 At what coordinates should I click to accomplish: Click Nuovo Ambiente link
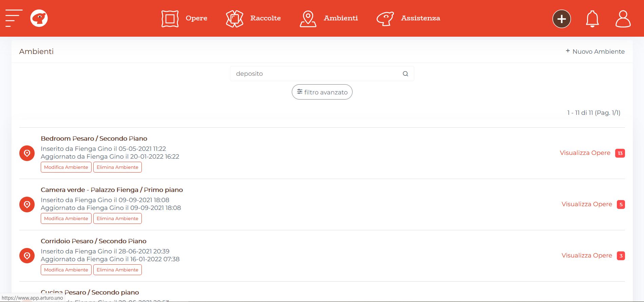point(595,52)
